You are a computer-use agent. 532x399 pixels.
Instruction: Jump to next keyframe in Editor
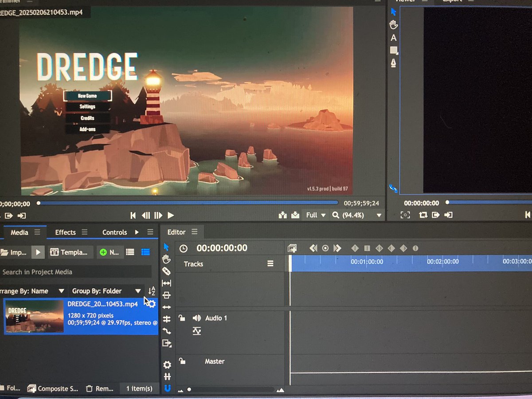(x=337, y=248)
